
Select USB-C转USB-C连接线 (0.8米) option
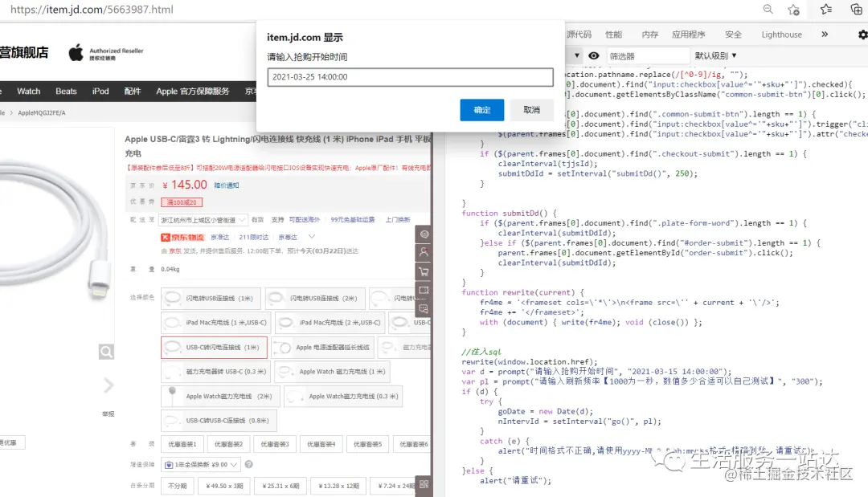(219, 421)
